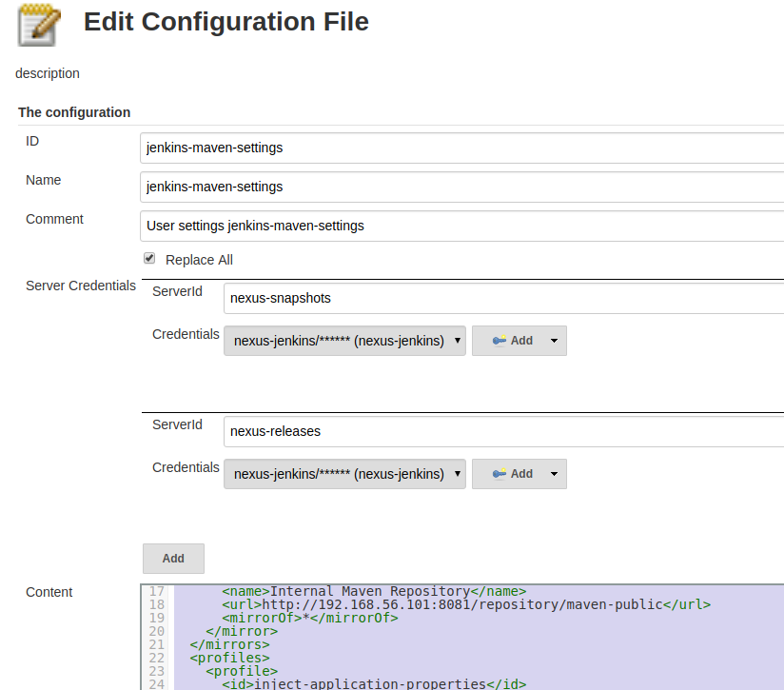784x690 pixels.
Task: Focus the ID input field
Action: [462, 148]
